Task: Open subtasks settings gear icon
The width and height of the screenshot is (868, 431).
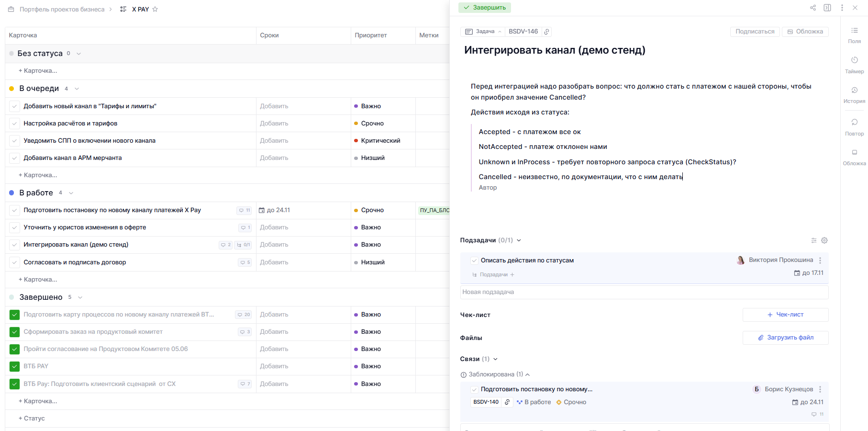Action: click(824, 240)
